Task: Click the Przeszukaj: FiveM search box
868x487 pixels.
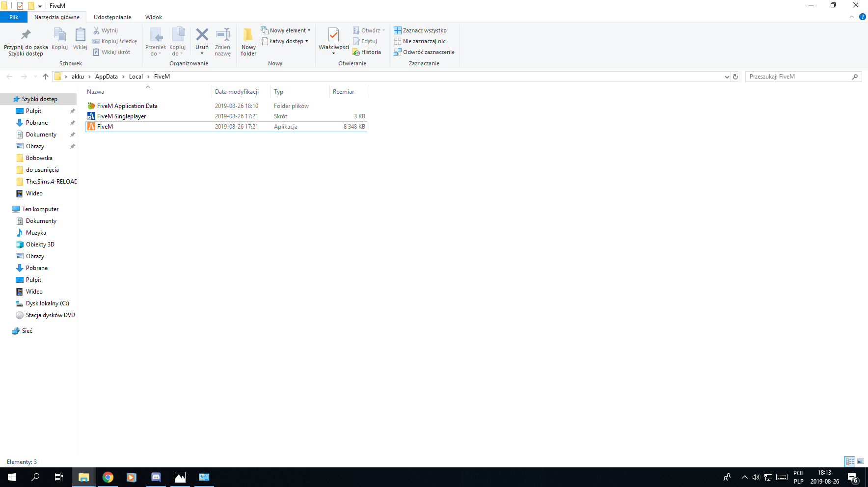Action: 803,77
